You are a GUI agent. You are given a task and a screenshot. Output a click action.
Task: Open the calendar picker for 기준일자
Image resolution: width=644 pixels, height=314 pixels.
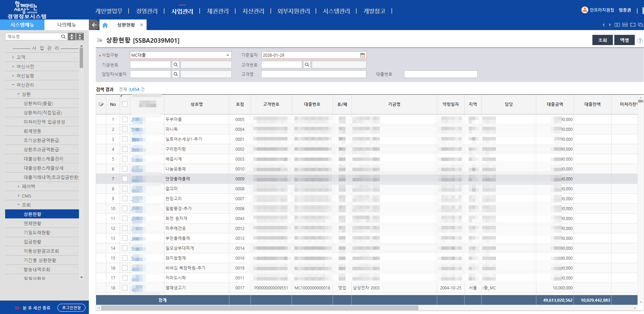point(362,55)
